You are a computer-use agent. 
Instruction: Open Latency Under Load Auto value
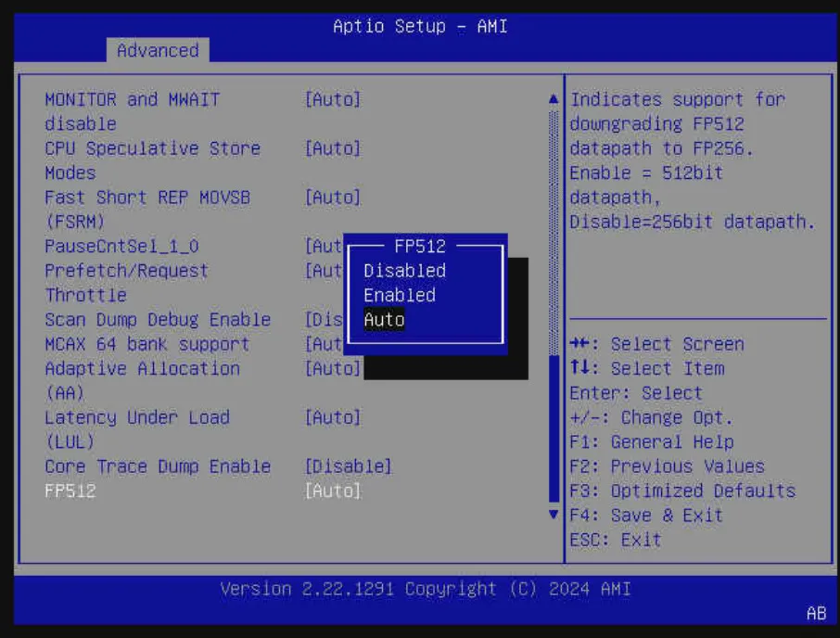[x=332, y=417]
